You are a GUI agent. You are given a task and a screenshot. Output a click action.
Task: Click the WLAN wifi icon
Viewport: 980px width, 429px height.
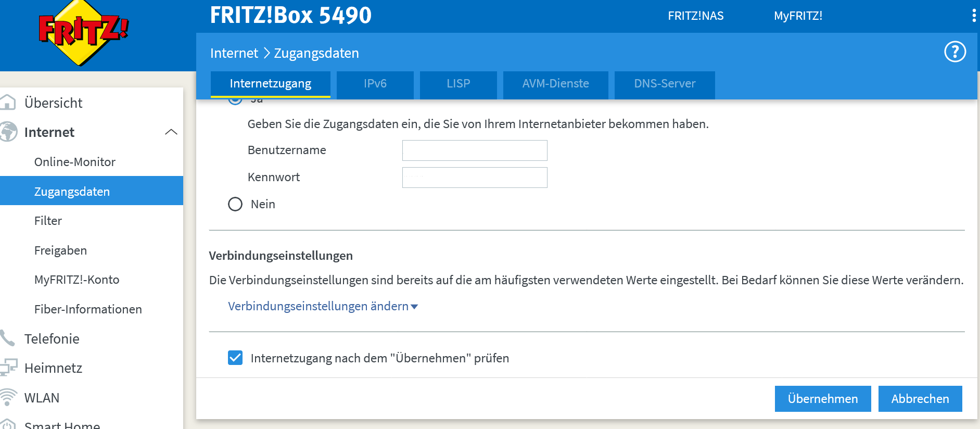pyautogui.click(x=8, y=397)
